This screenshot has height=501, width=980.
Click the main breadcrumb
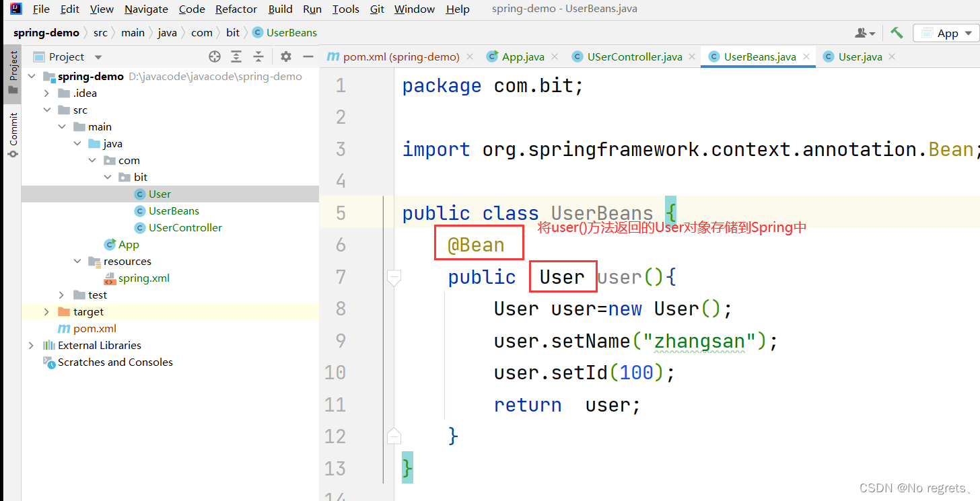tap(133, 32)
